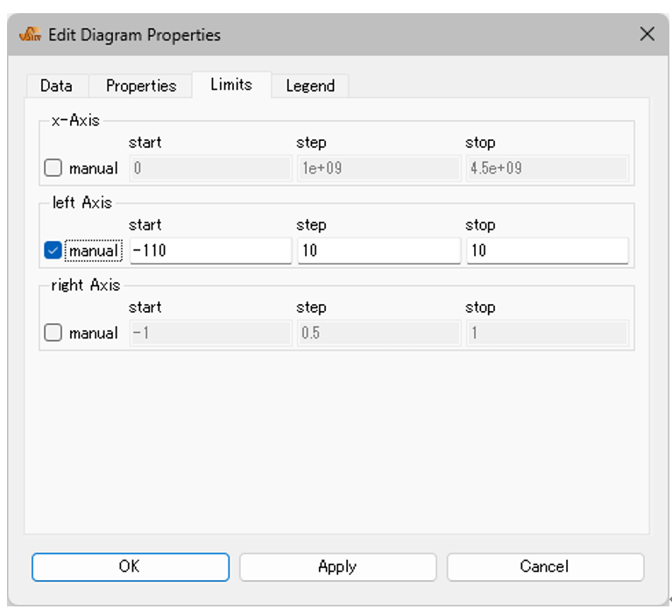
Task: Focus the left Axis stop field
Action: 548,251
